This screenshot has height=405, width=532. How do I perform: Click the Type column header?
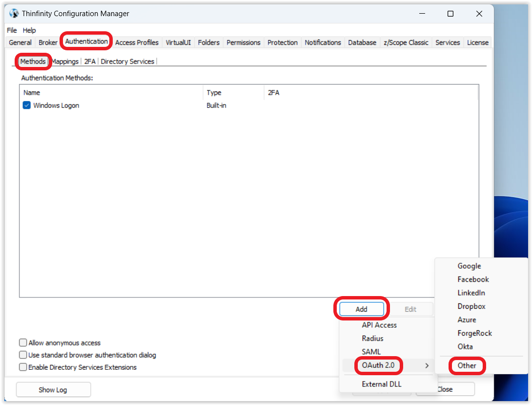234,93
